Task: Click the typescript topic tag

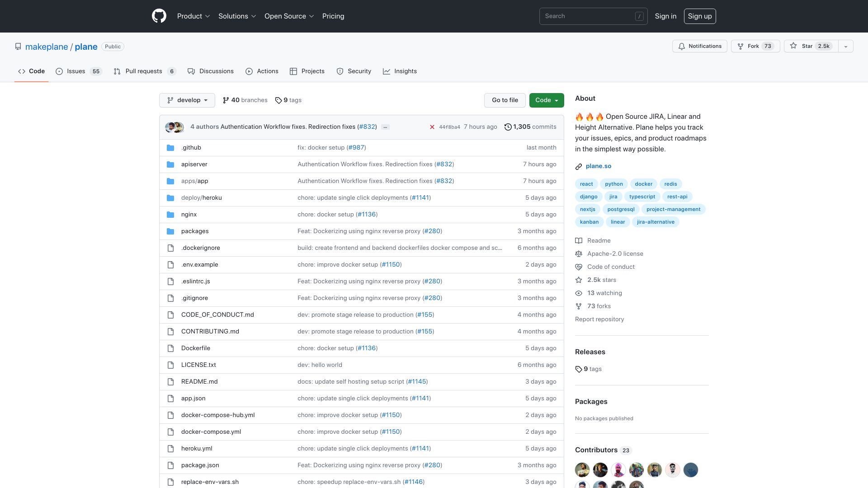Action: pos(642,197)
